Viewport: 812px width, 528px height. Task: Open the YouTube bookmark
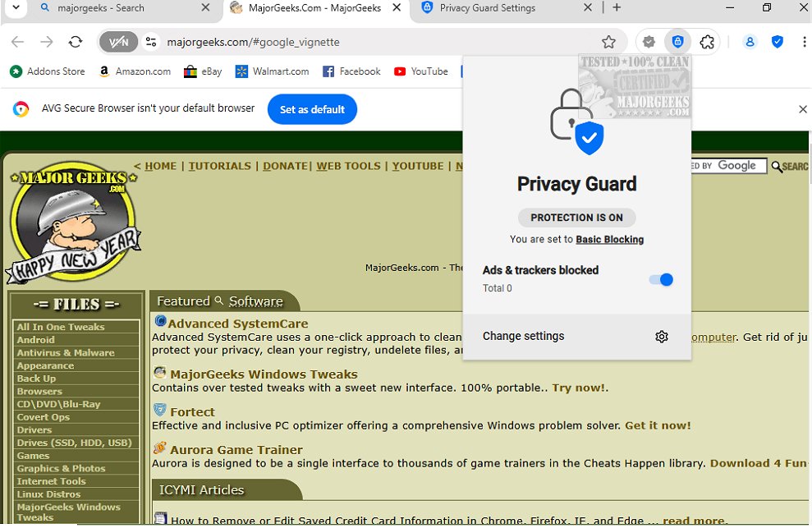420,71
